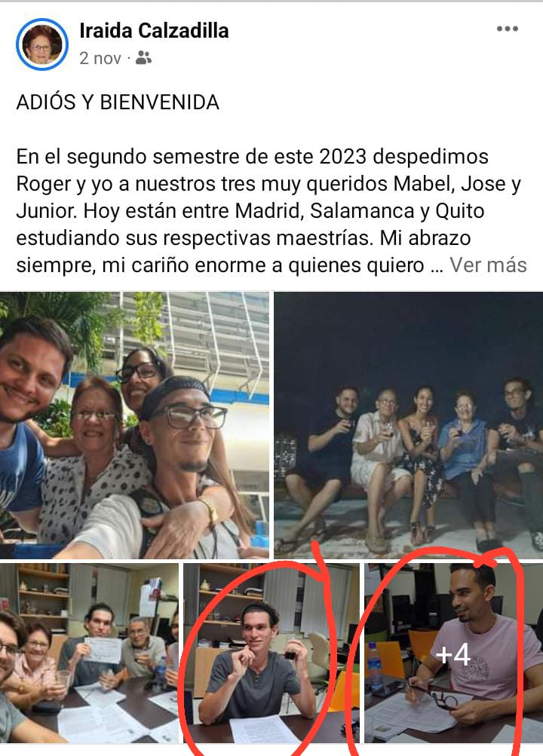Open the three-dot post options menu
Screen dimensions: 543x756
[x=508, y=29]
